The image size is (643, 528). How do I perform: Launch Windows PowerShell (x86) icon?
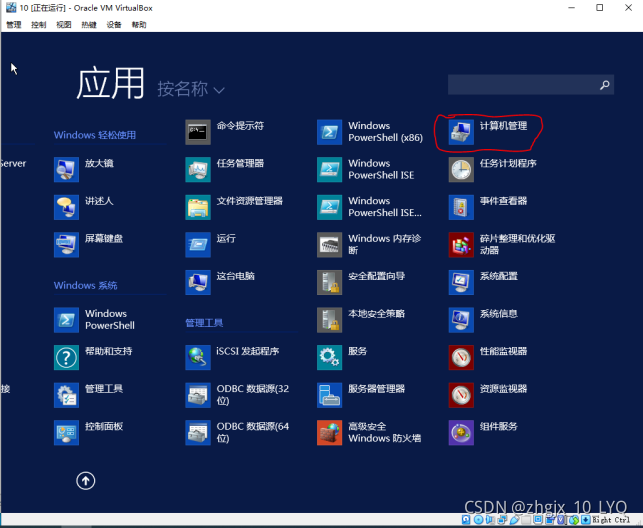[x=330, y=132]
